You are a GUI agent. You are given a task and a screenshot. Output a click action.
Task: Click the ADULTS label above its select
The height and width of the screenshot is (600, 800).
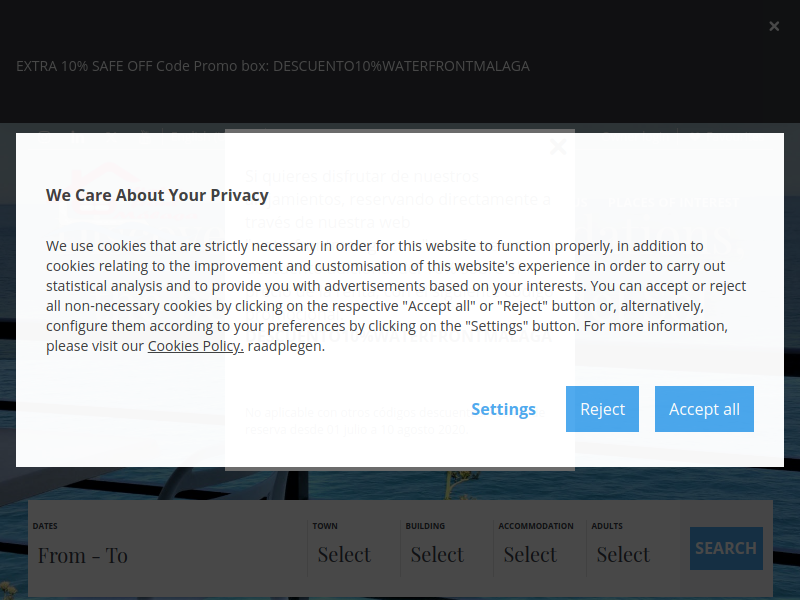point(607,526)
